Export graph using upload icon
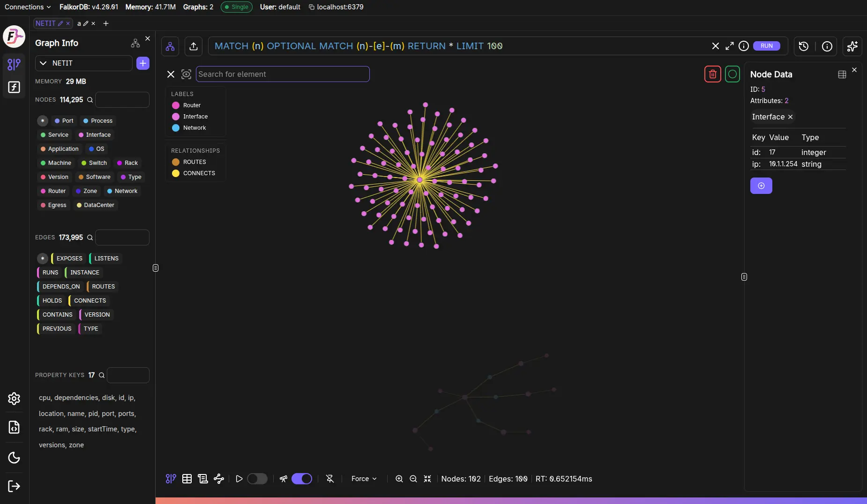This screenshot has width=867, height=504. pos(194,46)
